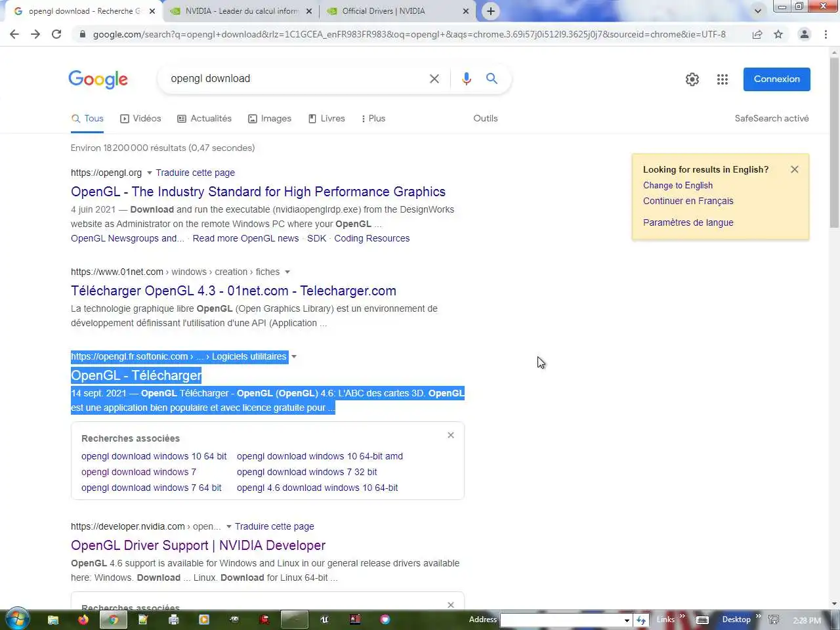Screen dimensions: 840x630
Task: Open a new tab with the plus button
Action: pos(491,11)
